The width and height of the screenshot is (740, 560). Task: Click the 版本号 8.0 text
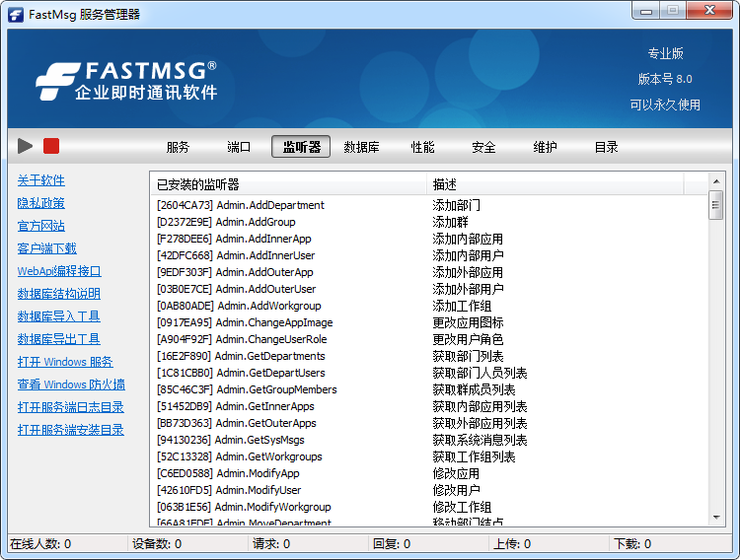coord(665,79)
